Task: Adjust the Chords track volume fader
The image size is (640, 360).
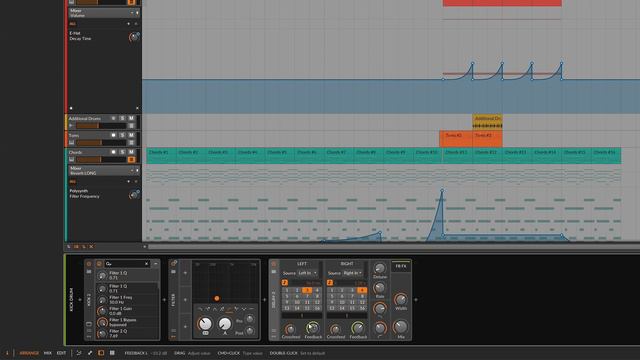Action: [x=101, y=160]
